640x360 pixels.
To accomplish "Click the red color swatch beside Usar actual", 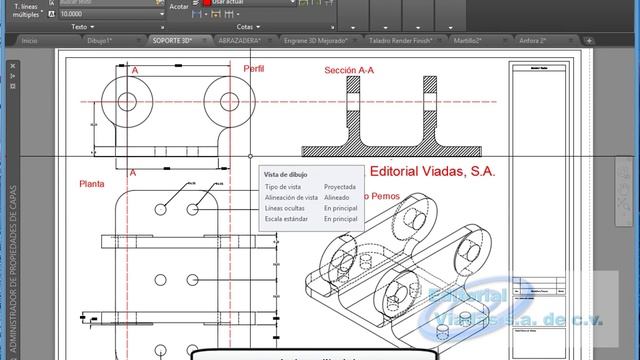I will coord(207,2).
